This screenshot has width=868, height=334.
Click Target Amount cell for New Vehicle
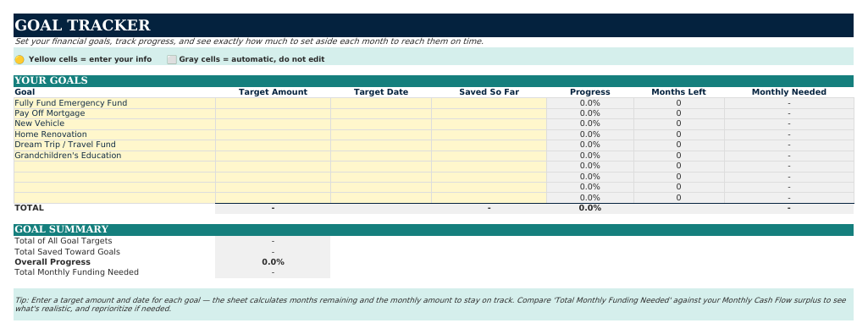(x=273, y=123)
